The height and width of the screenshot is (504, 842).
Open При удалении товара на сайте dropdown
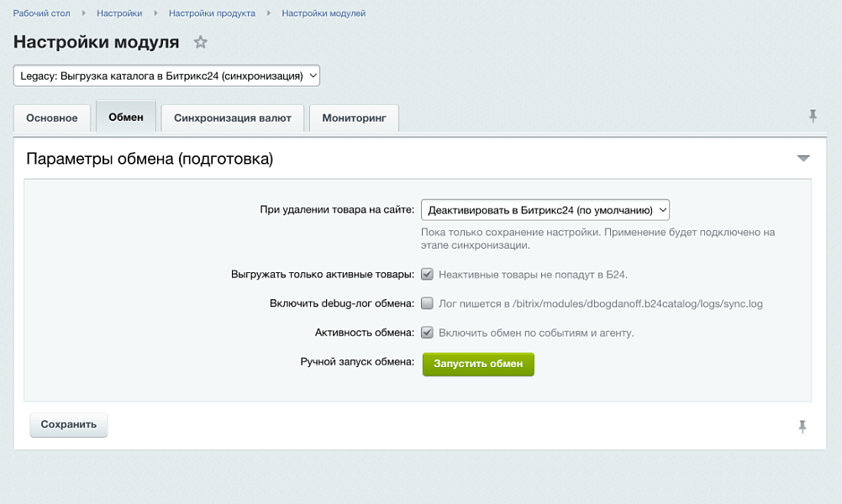click(545, 209)
